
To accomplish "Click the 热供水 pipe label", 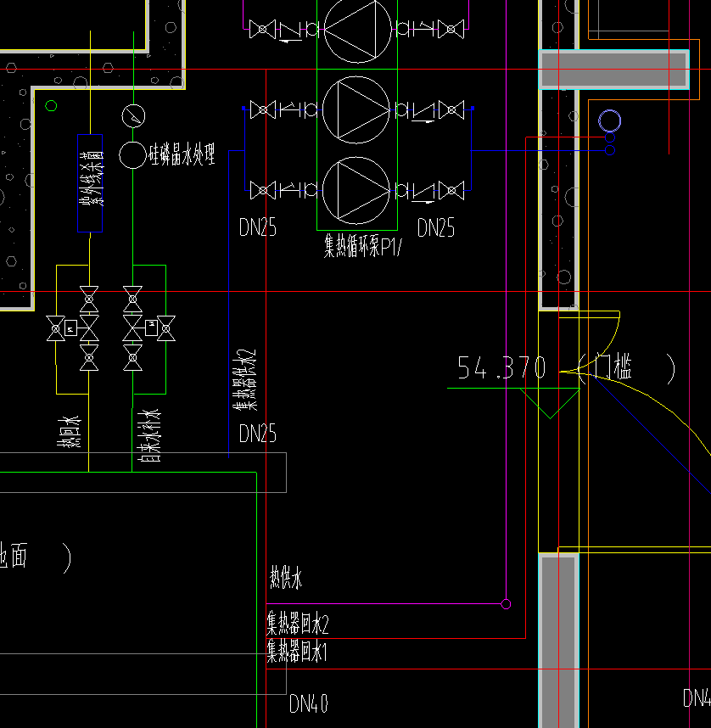I will (x=286, y=578).
